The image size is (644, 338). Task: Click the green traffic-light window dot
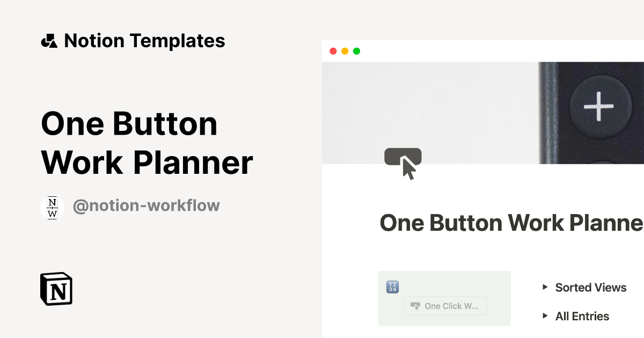(x=356, y=51)
